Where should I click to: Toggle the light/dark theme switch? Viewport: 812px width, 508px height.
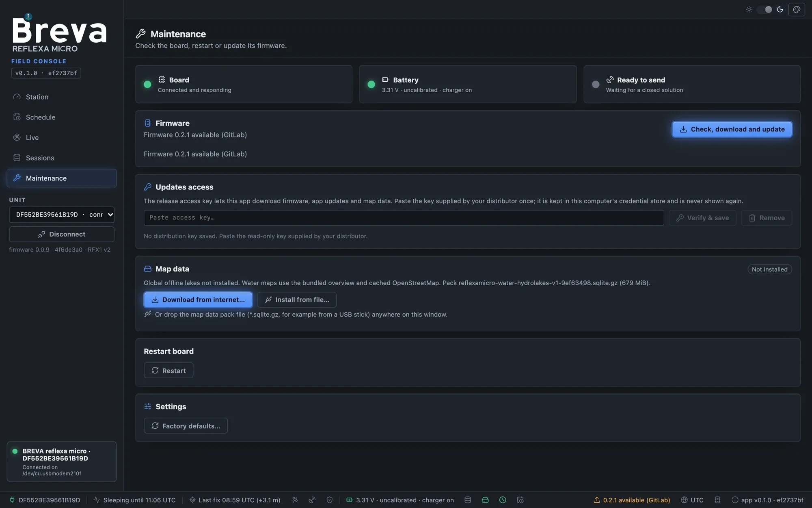764,9
